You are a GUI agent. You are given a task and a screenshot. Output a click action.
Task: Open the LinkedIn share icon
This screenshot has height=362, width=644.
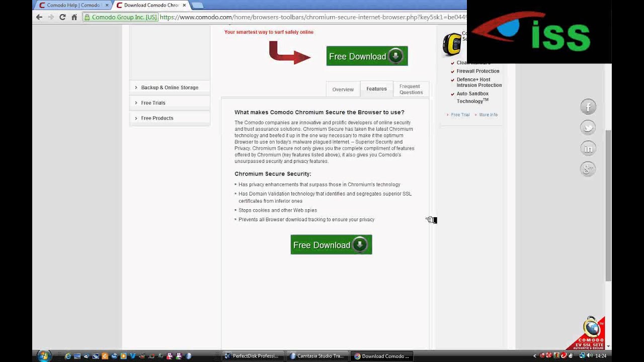[588, 148]
